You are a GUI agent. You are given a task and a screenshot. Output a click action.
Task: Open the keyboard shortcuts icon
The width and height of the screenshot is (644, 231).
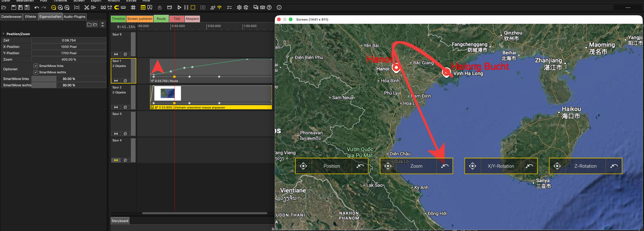(263, 7)
